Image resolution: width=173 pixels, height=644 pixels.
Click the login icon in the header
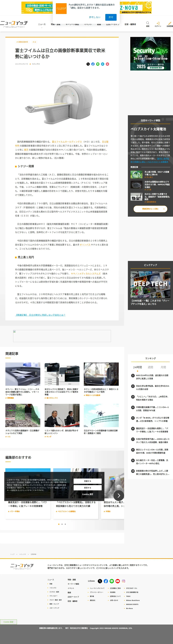158,23
